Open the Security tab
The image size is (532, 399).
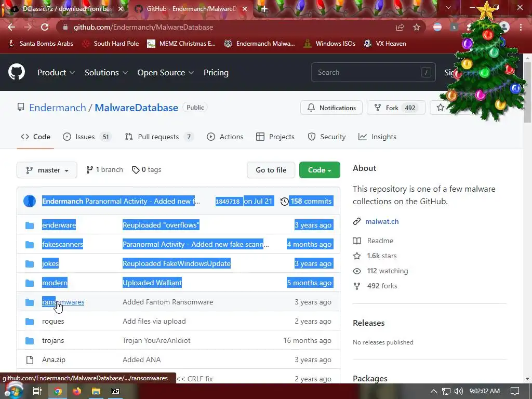(x=327, y=137)
